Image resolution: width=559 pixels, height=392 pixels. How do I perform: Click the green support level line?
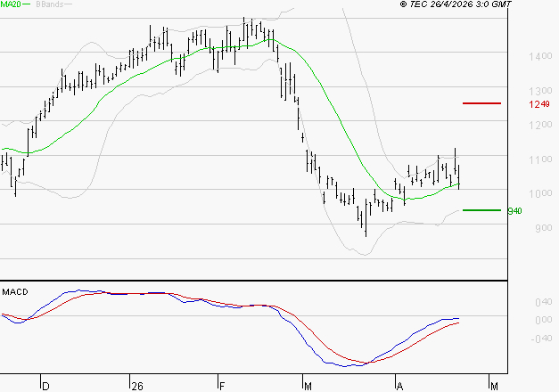pyautogui.click(x=481, y=210)
